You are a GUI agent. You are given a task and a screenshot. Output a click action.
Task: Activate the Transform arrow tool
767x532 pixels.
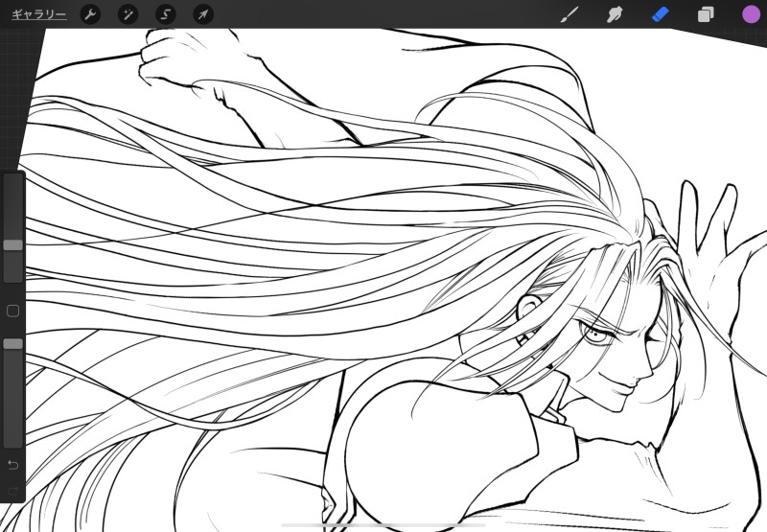click(x=203, y=14)
